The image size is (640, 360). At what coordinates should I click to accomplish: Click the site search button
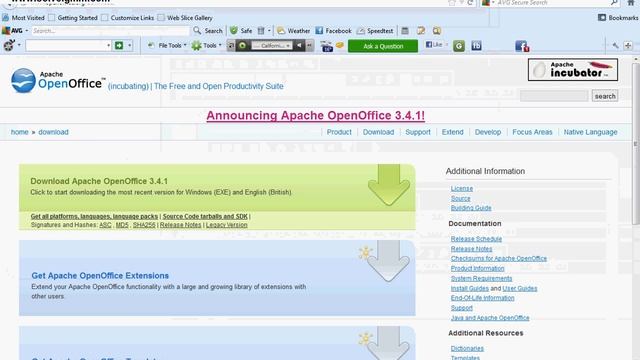[605, 96]
